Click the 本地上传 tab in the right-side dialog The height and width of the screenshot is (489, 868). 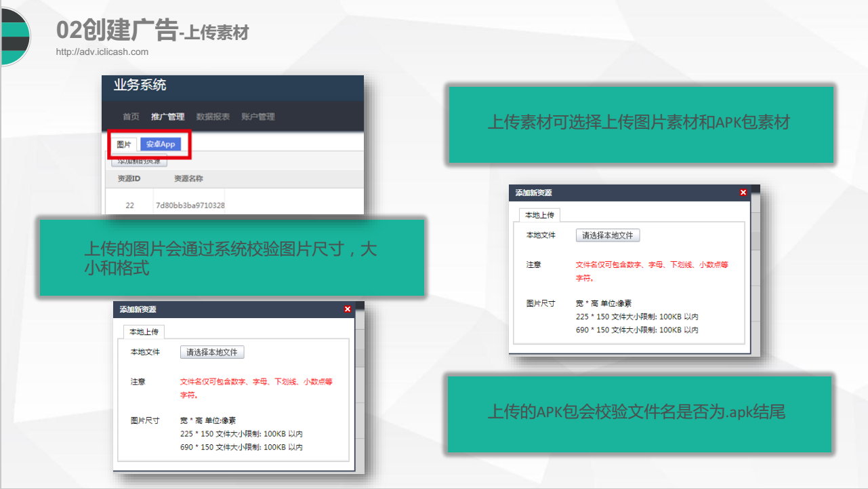coord(540,215)
